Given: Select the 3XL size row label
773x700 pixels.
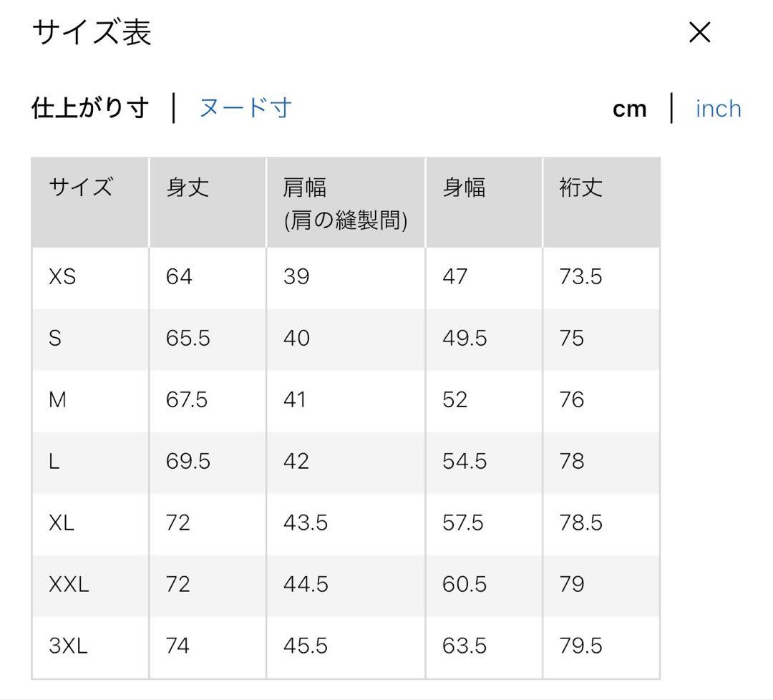Looking at the screenshot, I should coord(68,646).
